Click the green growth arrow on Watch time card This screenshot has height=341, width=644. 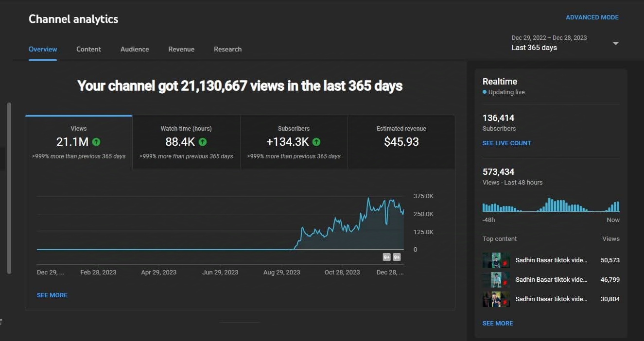coord(204,141)
